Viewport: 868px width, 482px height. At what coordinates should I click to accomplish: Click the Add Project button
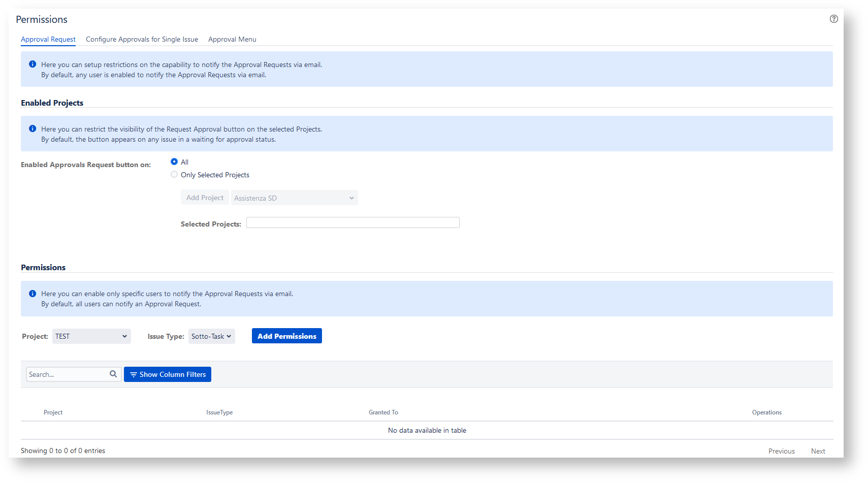point(205,198)
